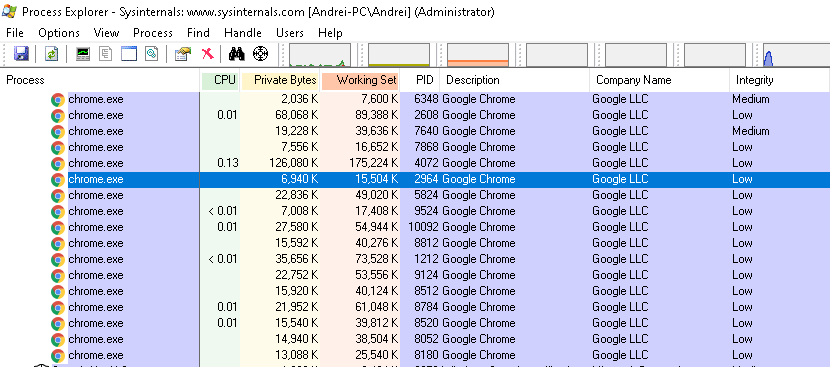The width and height of the screenshot is (830, 367).
Task: Open the Handle menu
Action: coord(243,33)
